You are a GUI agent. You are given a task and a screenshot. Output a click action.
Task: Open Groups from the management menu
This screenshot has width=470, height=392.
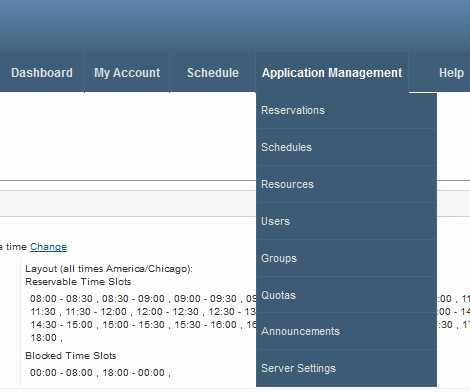[x=346, y=258]
